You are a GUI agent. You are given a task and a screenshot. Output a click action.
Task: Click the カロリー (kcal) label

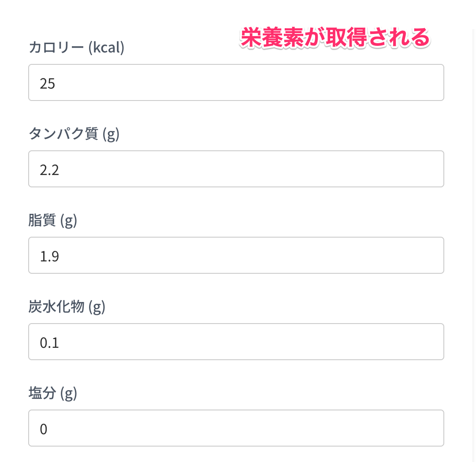(x=77, y=47)
